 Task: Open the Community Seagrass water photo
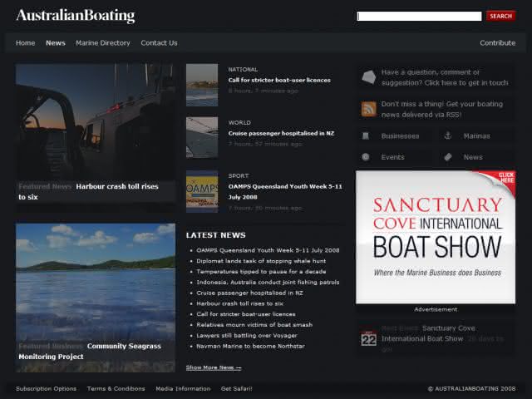[x=96, y=282]
